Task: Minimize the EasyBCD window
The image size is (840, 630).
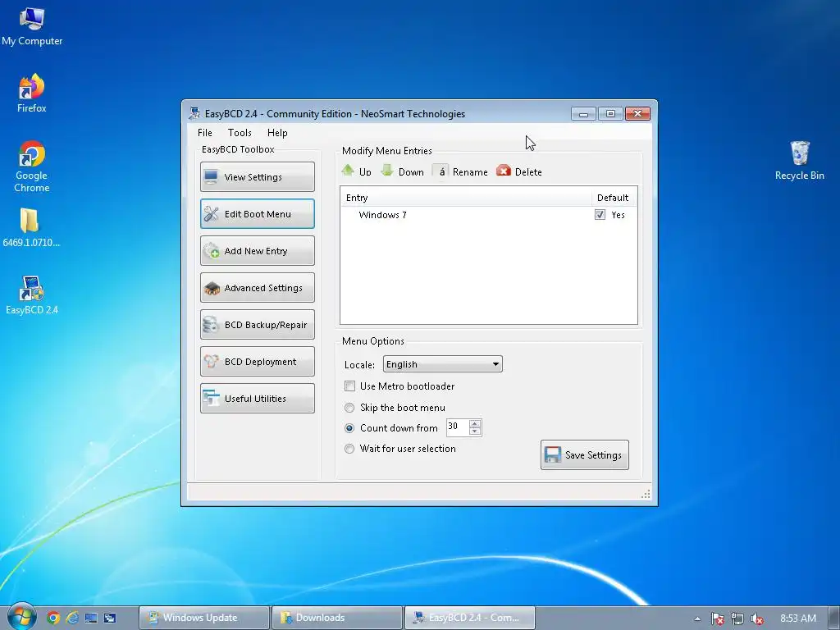Action: point(583,113)
